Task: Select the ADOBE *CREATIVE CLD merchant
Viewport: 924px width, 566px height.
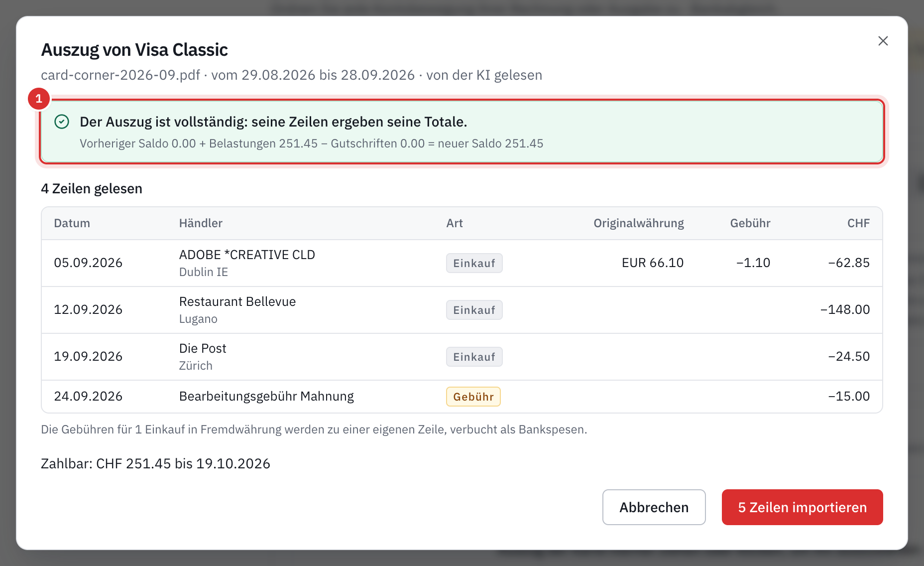Action: click(x=247, y=255)
